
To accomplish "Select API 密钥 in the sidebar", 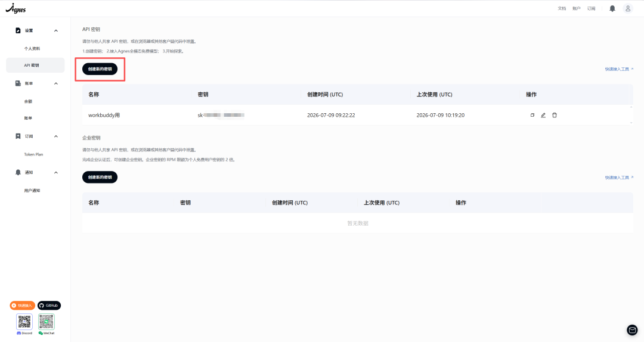I will 35,66.
